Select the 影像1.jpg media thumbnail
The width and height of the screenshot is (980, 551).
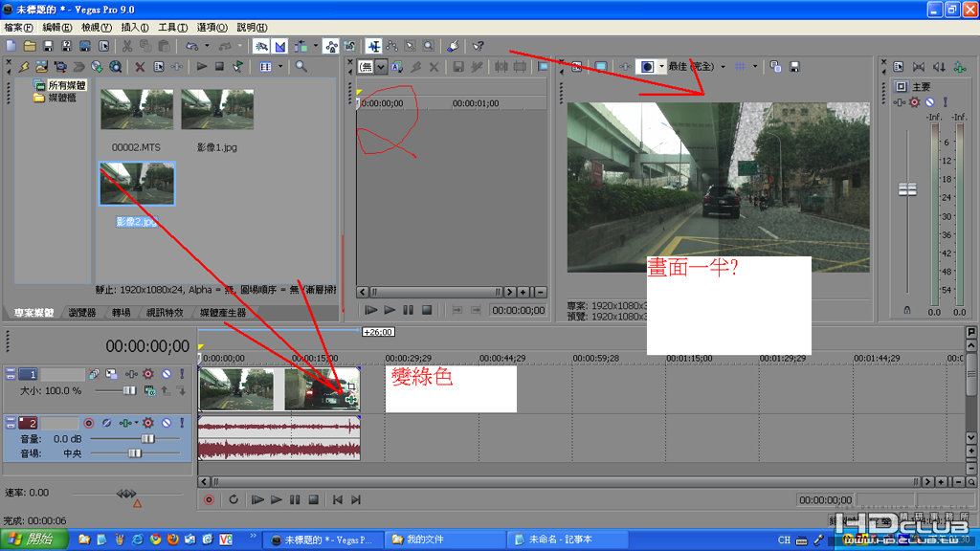pyautogui.click(x=217, y=110)
